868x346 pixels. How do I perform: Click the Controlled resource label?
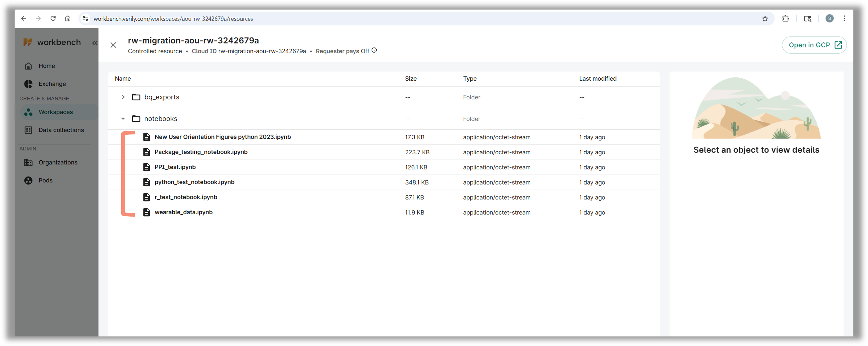[155, 51]
